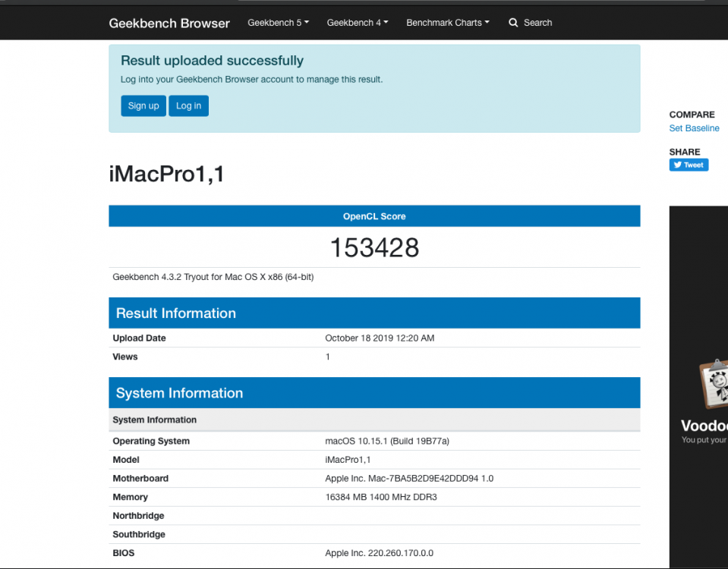728x569 pixels.
Task: Click the BIOS value Apple Inc. 220.260.170.0.0
Action: click(380, 553)
